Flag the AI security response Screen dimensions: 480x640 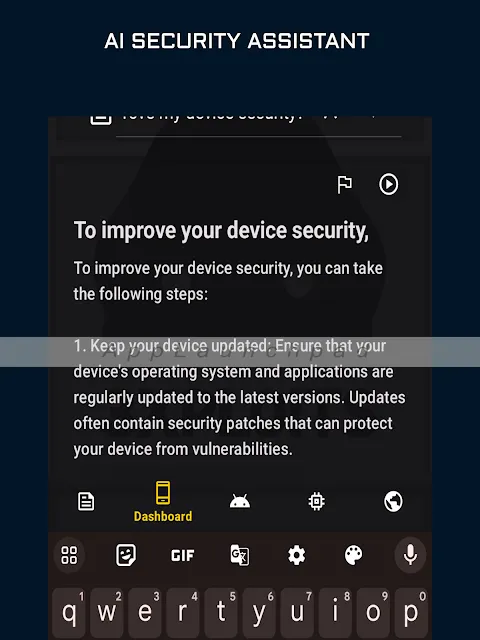(x=344, y=184)
